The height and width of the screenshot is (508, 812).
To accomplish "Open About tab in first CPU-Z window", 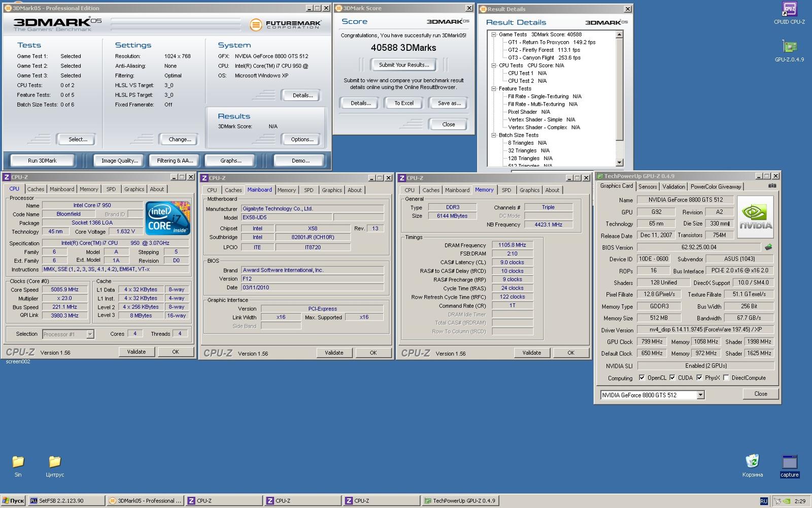I will pyautogui.click(x=157, y=189).
